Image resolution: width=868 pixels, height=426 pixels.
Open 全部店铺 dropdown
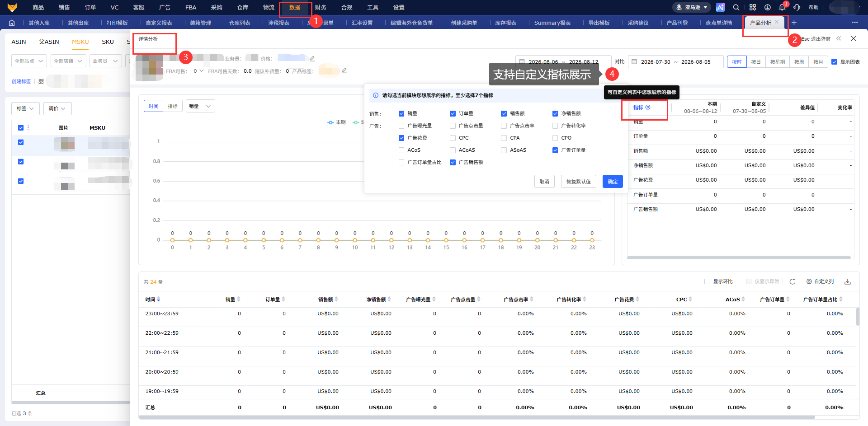(x=68, y=61)
